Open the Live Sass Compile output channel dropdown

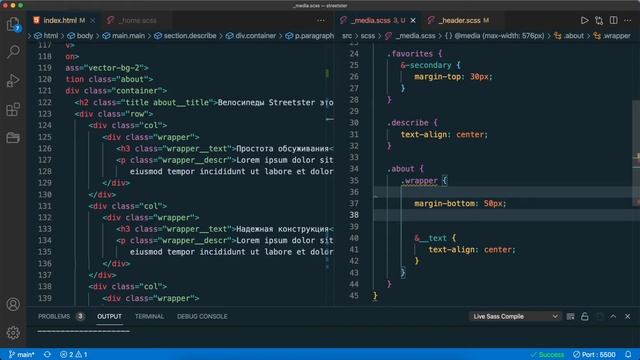pyautogui.click(x=515, y=317)
